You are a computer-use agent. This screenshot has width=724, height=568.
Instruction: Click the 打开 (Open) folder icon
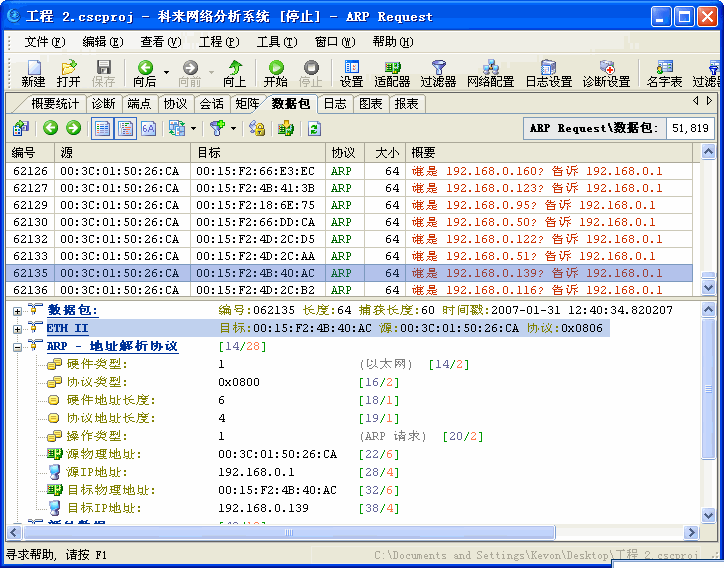(68, 74)
